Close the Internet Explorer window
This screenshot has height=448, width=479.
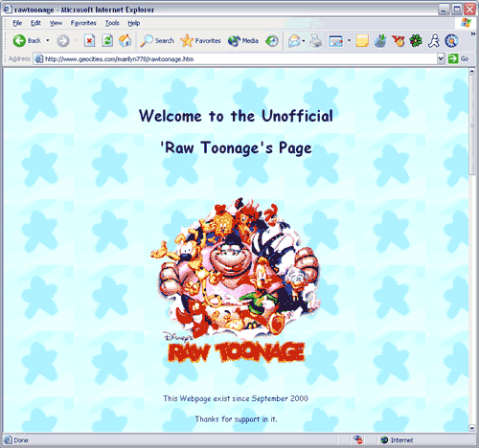469,10
